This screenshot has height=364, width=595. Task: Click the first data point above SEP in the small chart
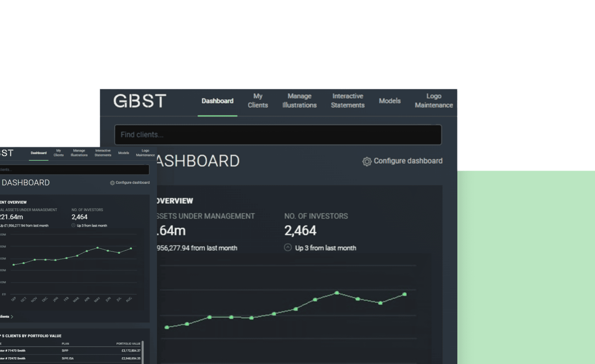tap(13, 265)
